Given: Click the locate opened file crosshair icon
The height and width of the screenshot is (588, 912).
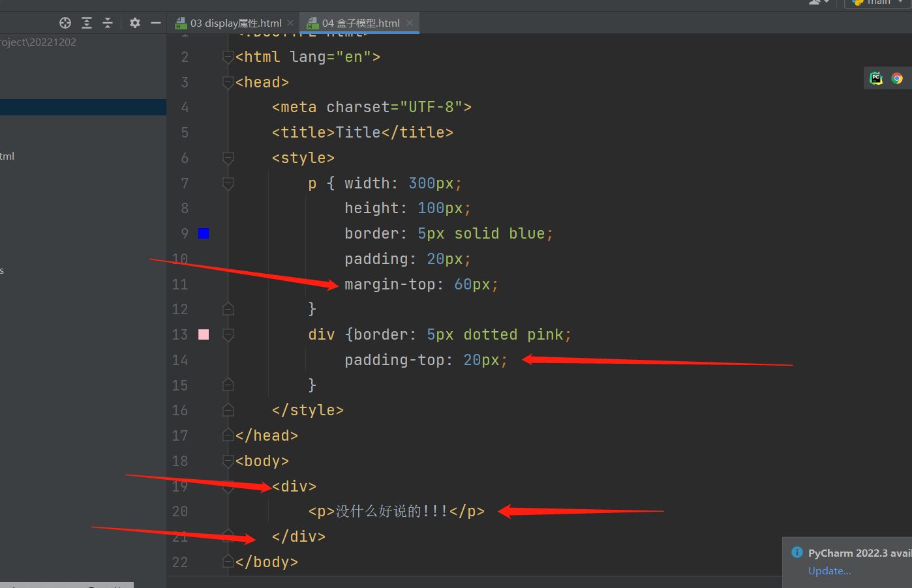Looking at the screenshot, I should (65, 23).
